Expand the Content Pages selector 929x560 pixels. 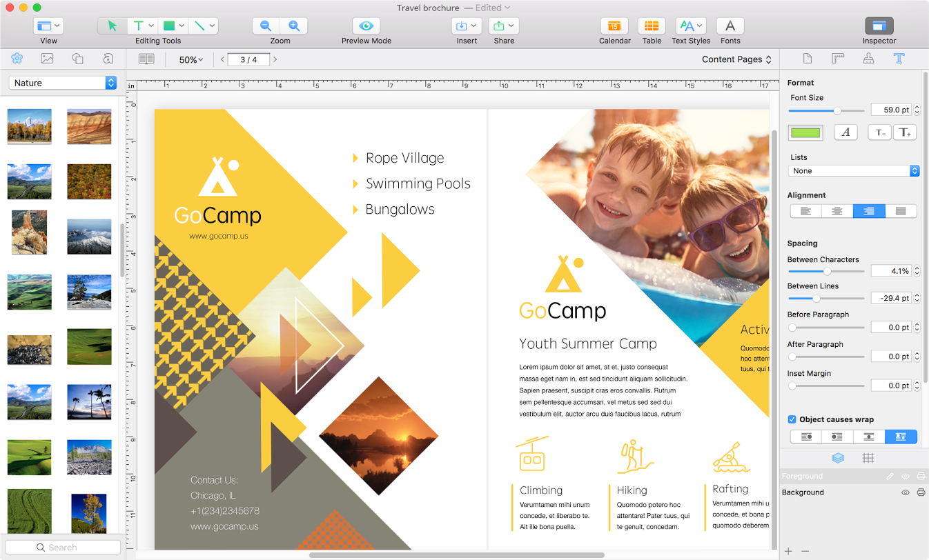point(736,59)
